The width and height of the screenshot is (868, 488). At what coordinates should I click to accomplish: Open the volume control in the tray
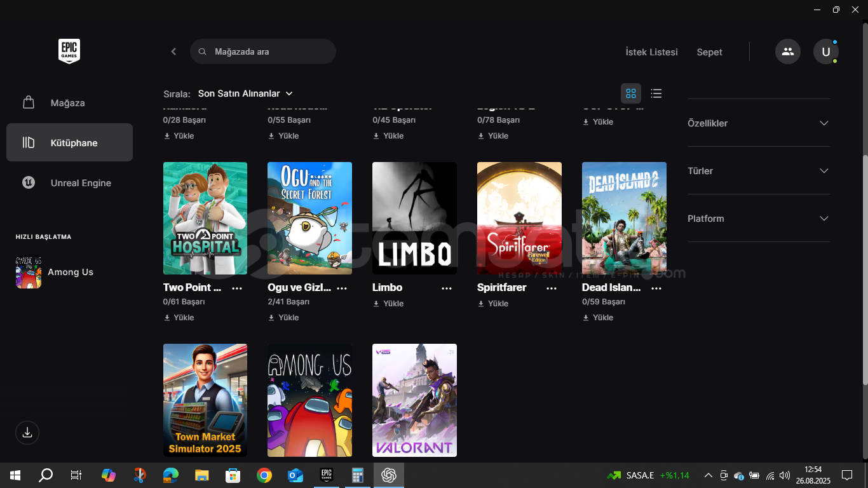click(785, 475)
